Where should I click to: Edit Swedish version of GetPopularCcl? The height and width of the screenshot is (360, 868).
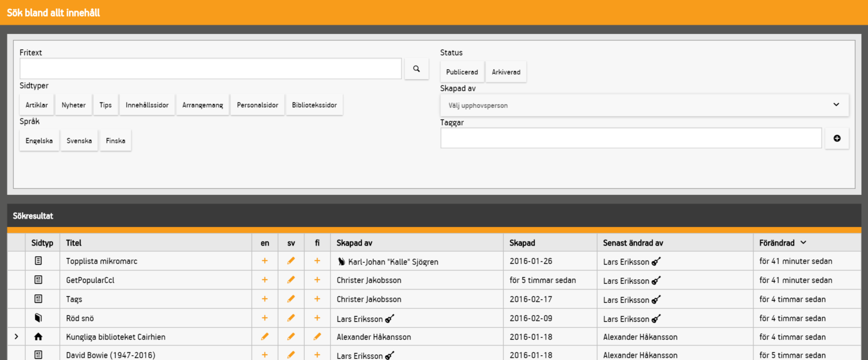(291, 280)
